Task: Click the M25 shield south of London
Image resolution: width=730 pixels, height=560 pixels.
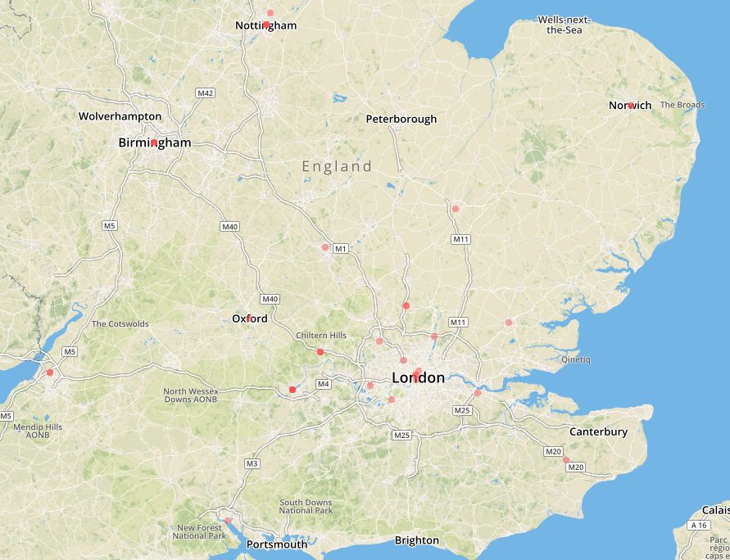Action: click(401, 436)
